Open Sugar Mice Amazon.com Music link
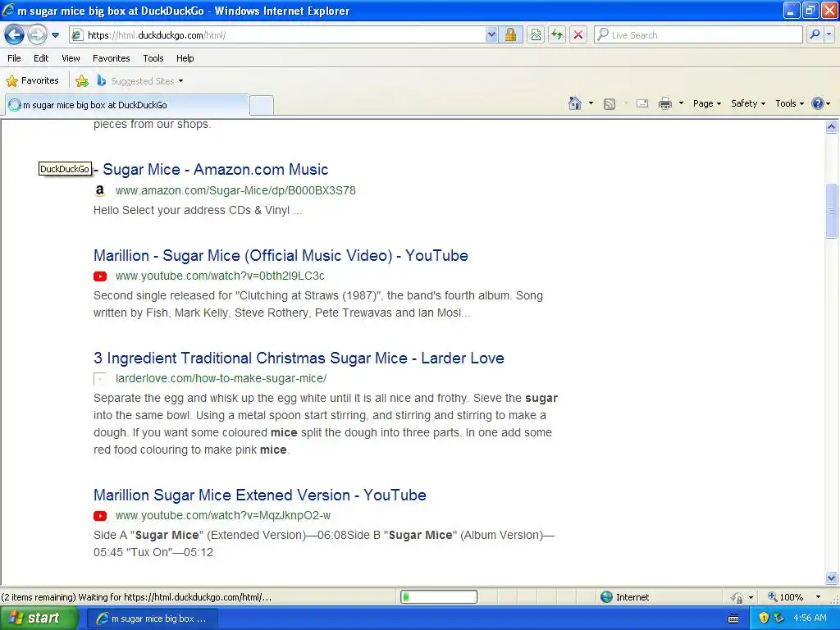The height and width of the screenshot is (630, 840). pos(211,169)
